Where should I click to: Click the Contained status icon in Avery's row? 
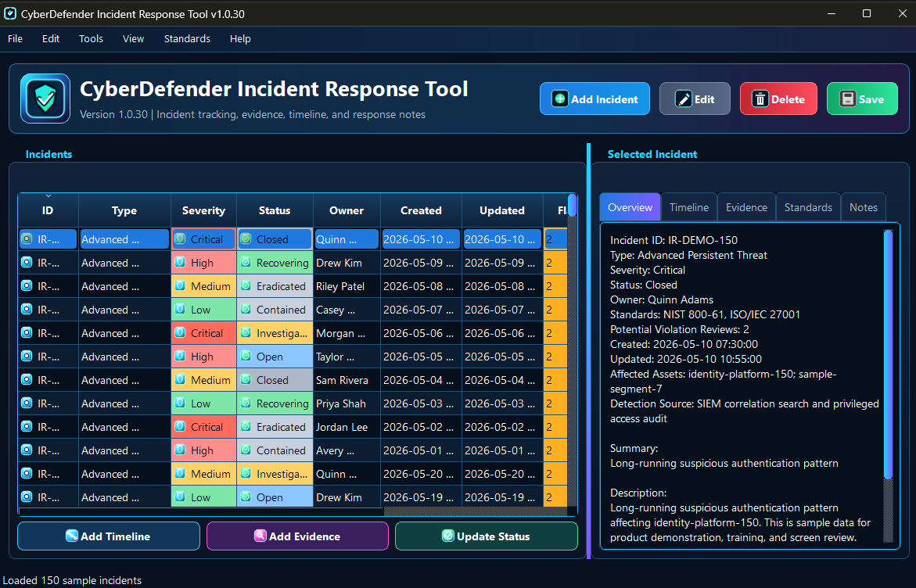point(246,450)
